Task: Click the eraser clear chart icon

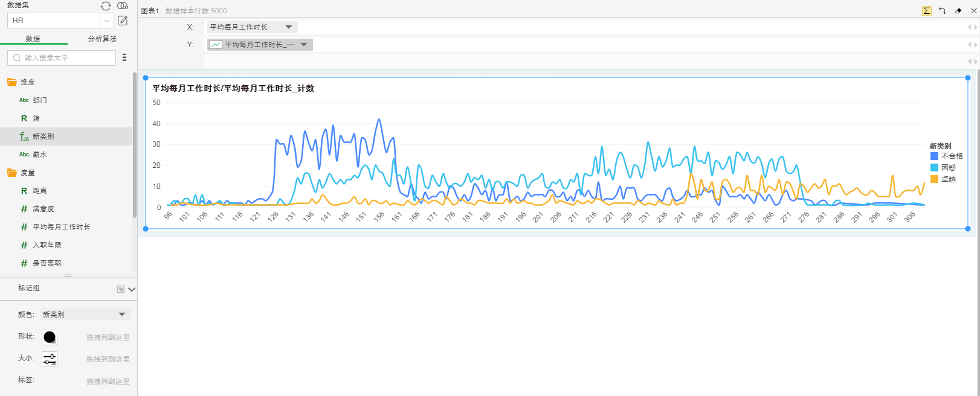Action: (958, 10)
